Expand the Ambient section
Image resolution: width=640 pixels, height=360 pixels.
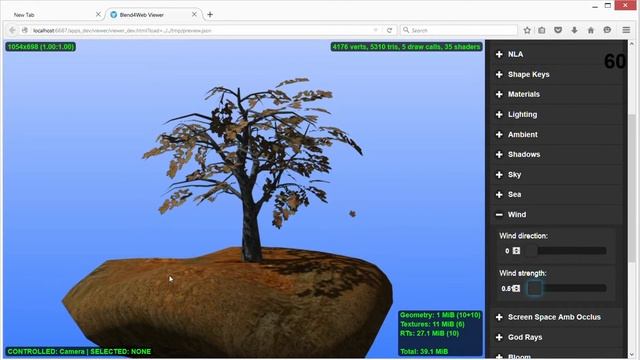[557, 134]
